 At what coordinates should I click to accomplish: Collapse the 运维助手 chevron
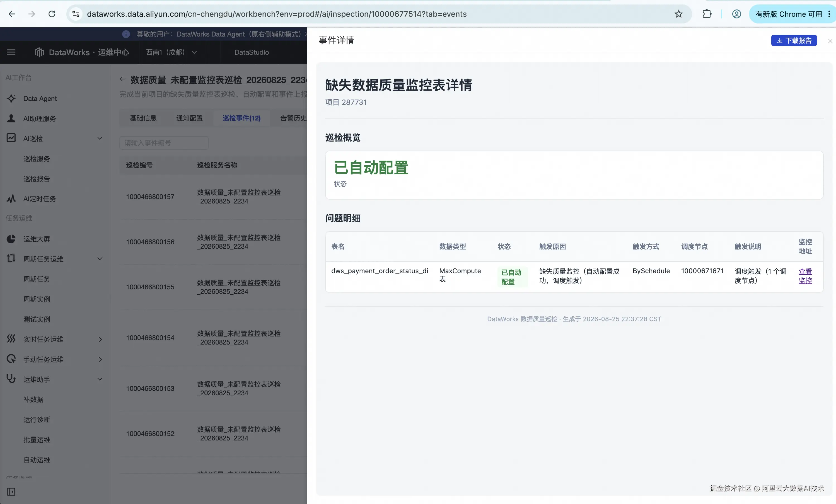click(x=100, y=379)
